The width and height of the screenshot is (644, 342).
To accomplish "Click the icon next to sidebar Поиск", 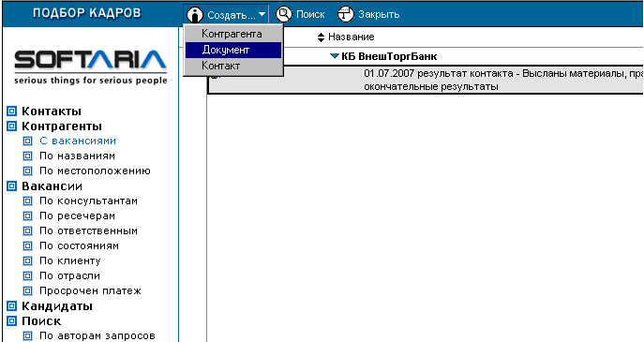I will [x=12, y=321].
